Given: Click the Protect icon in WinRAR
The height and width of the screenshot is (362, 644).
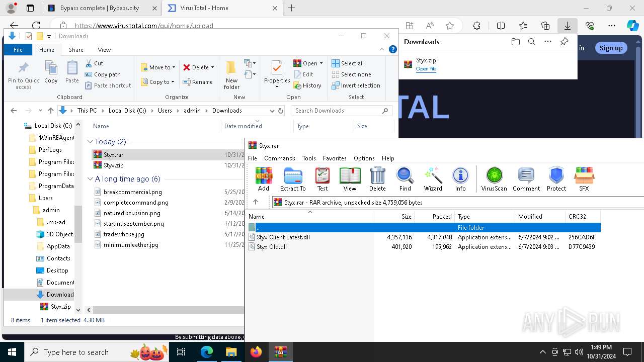Looking at the screenshot, I should (556, 179).
